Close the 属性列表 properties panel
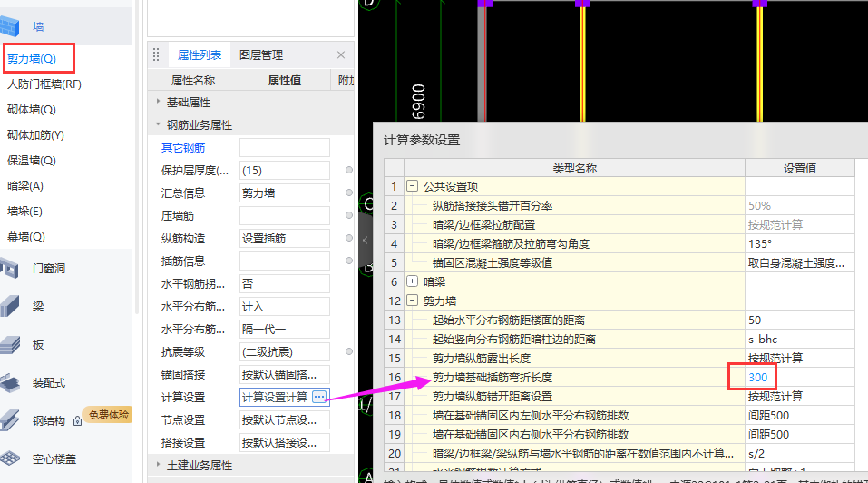The image size is (868, 483). click(341, 54)
